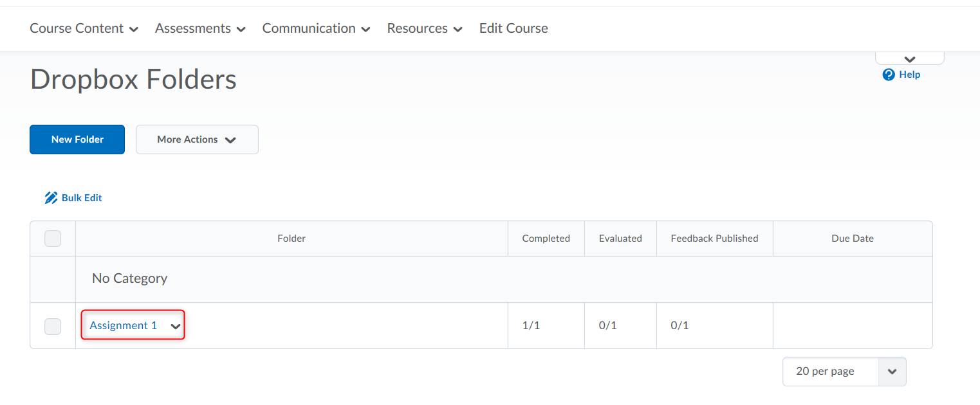Screen dimensions: 980x405
Task: Expand the Resources menu
Action: (425, 28)
